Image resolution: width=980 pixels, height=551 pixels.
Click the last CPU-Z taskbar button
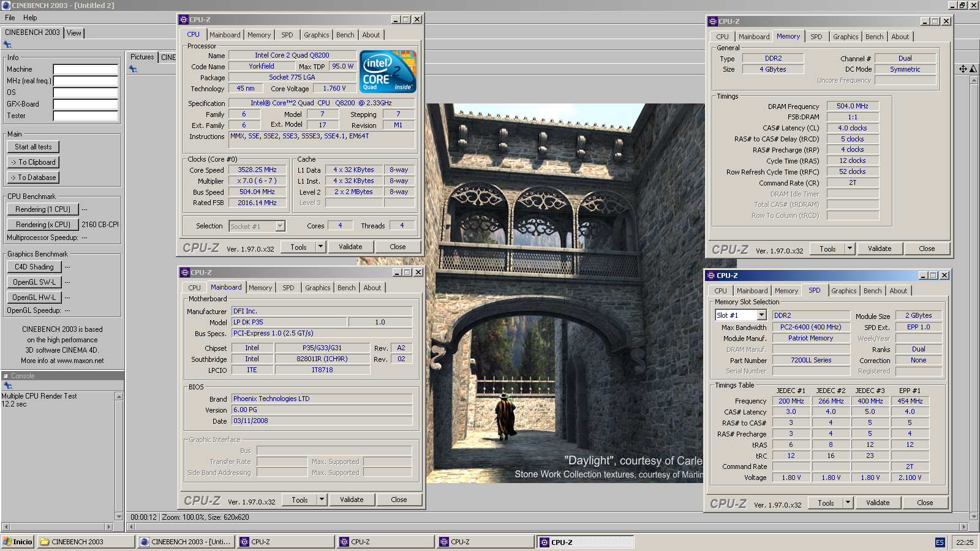tap(586, 542)
